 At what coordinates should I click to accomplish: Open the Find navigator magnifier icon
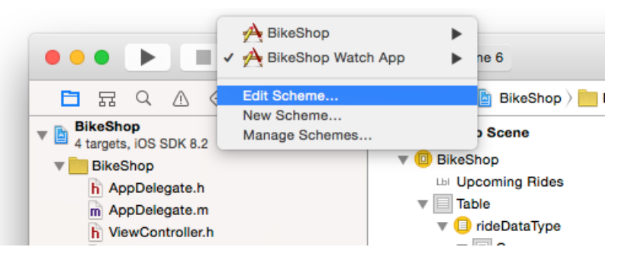point(143,98)
